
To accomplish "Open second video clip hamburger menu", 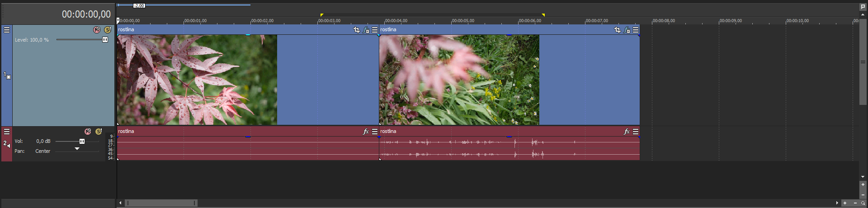I will (x=636, y=30).
